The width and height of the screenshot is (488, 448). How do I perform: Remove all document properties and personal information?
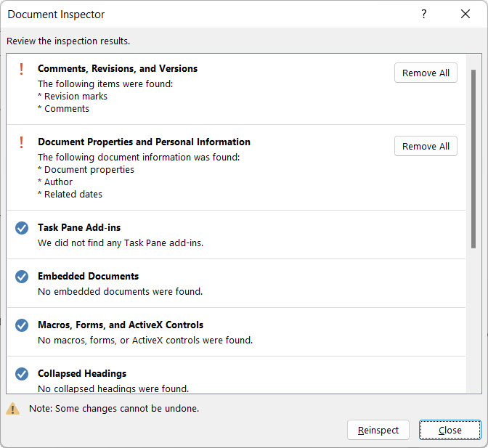coord(426,146)
